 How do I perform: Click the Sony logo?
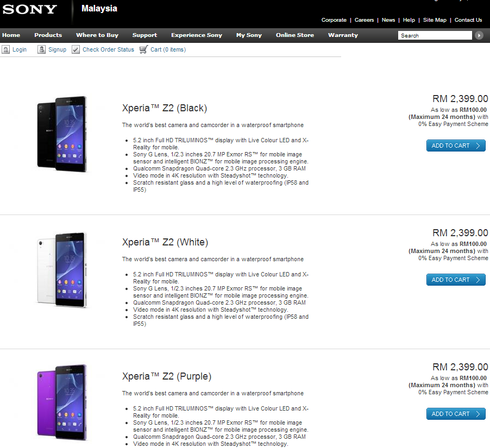click(30, 9)
